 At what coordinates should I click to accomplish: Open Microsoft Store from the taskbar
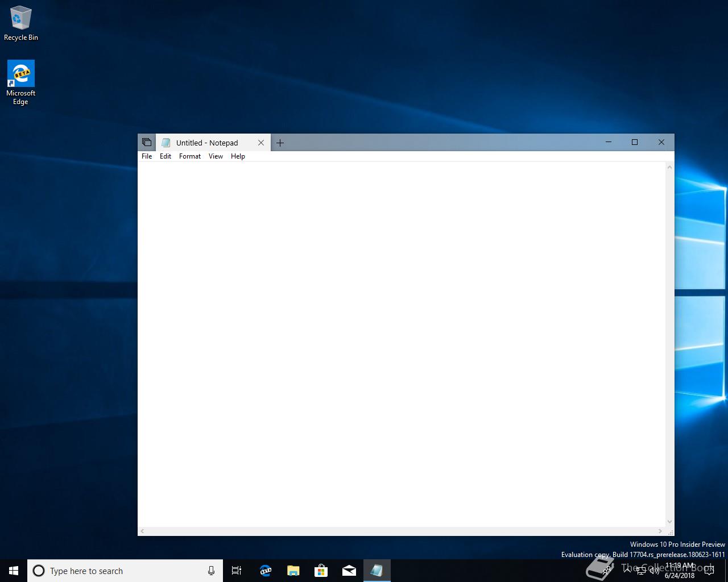click(x=321, y=571)
